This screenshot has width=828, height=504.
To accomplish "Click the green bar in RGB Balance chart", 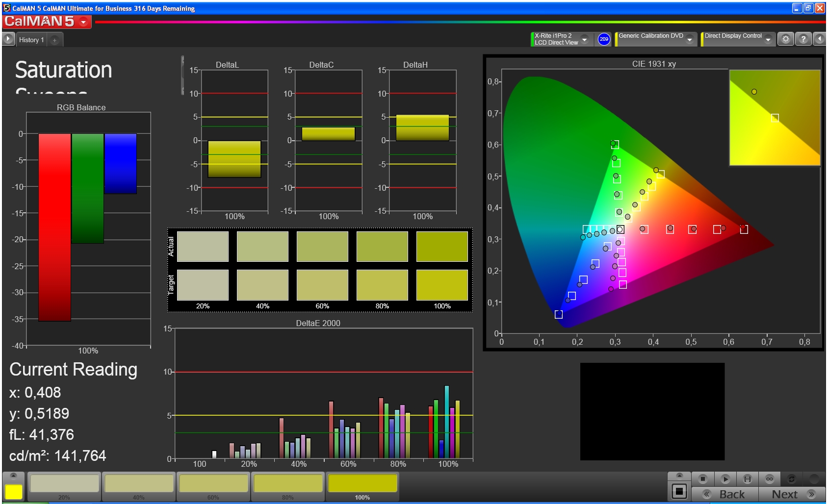I will tap(88, 188).
